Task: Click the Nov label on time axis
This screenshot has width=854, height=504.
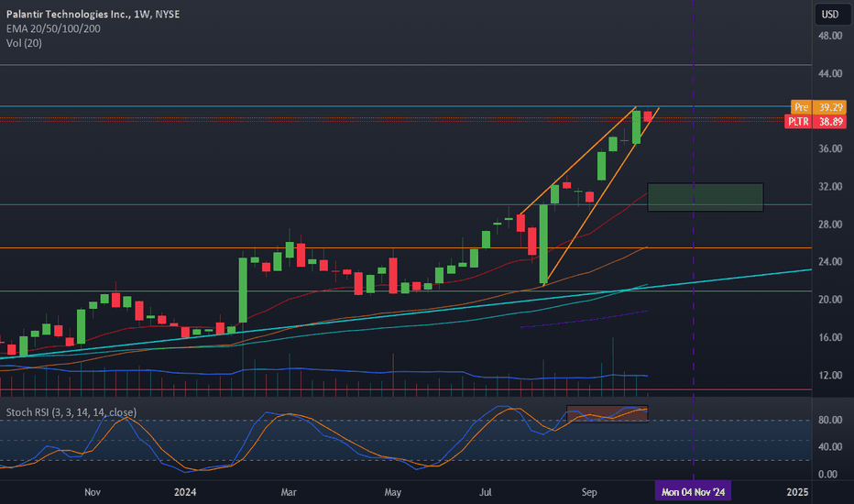Action: point(93,492)
